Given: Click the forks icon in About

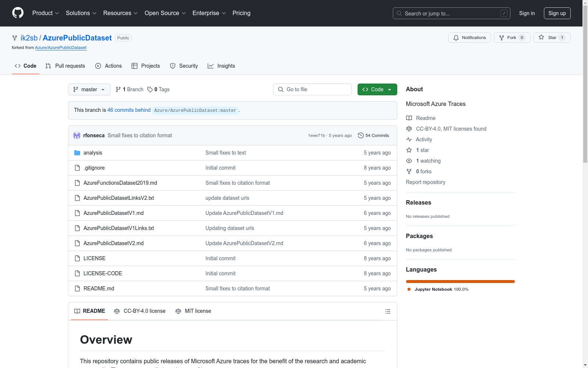Looking at the screenshot, I should 409,171.
